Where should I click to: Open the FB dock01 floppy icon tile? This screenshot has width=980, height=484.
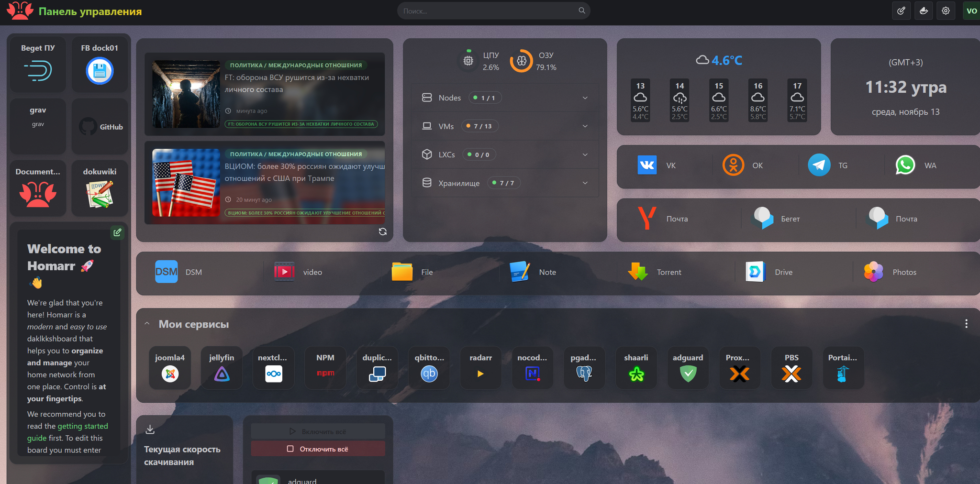(x=100, y=65)
